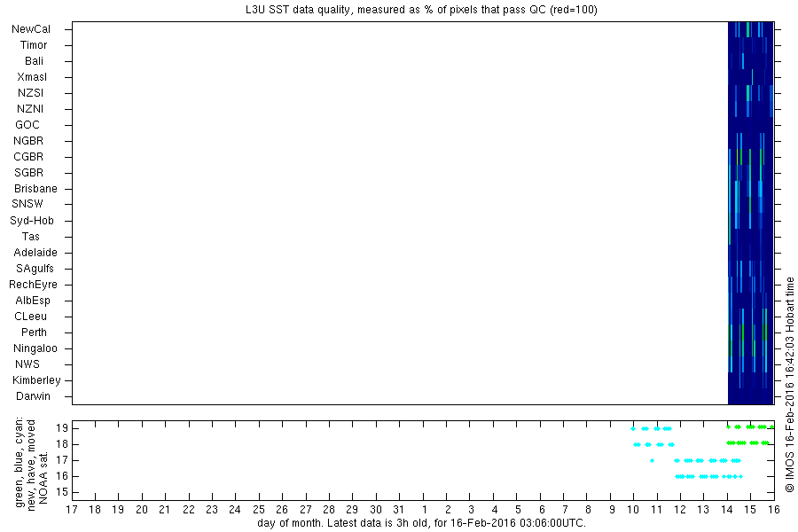The width and height of the screenshot is (798, 532).
Task: Select the CGBR row label
Action: (28, 156)
